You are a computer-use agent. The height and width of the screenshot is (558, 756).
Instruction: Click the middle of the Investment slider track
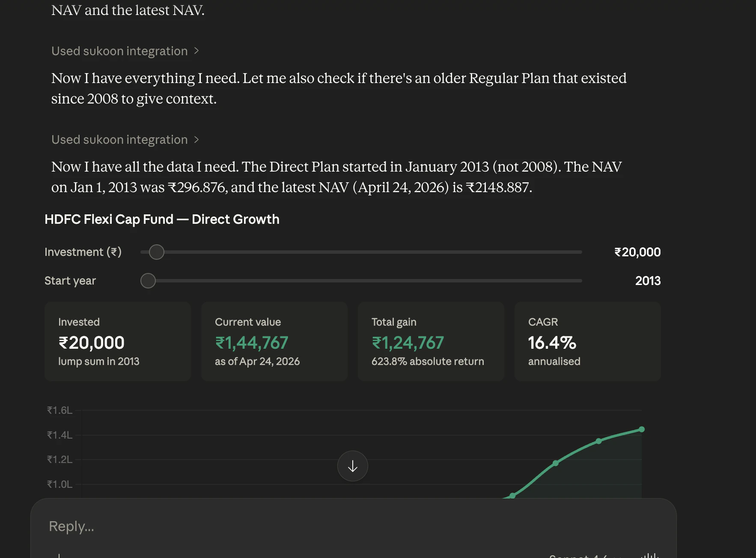pyautogui.click(x=361, y=252)
